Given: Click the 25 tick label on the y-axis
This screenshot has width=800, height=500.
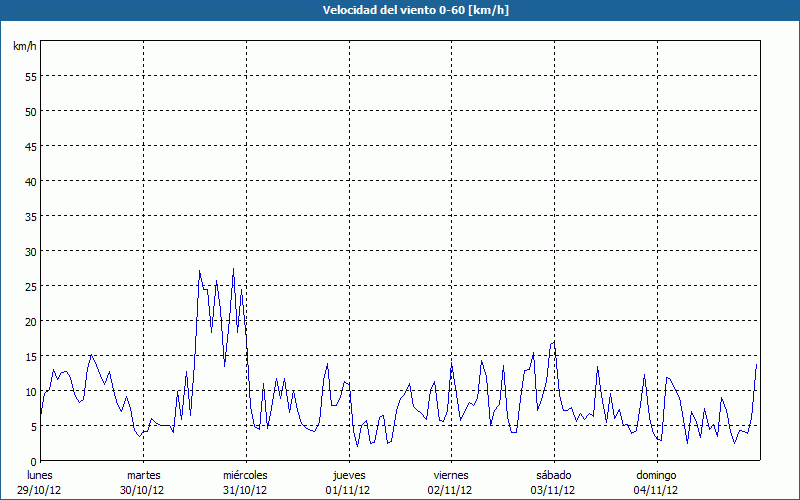Looking at the screenshot, I should click(31, 286).
